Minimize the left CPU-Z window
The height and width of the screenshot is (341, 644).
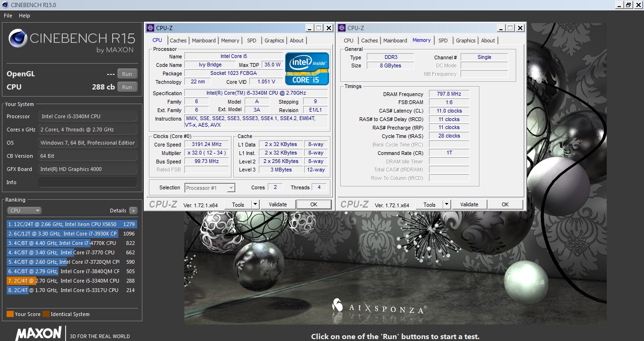point(310,28)
